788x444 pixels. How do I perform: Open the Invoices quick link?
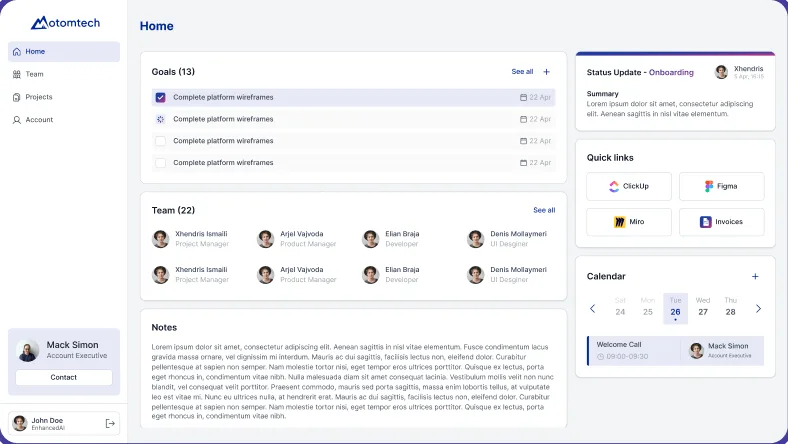click(x=721, y=222)
